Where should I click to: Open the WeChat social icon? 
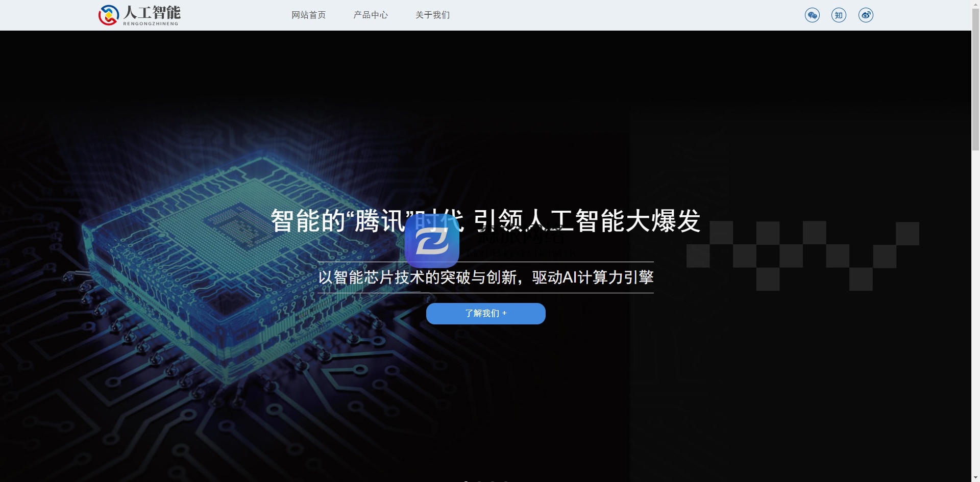(812, 15)
